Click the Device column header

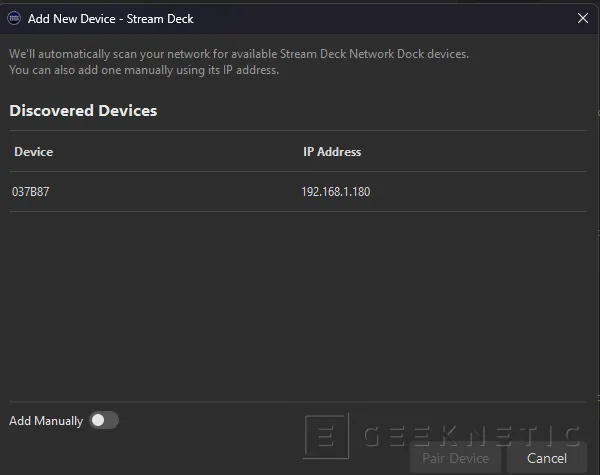(34, 152)
